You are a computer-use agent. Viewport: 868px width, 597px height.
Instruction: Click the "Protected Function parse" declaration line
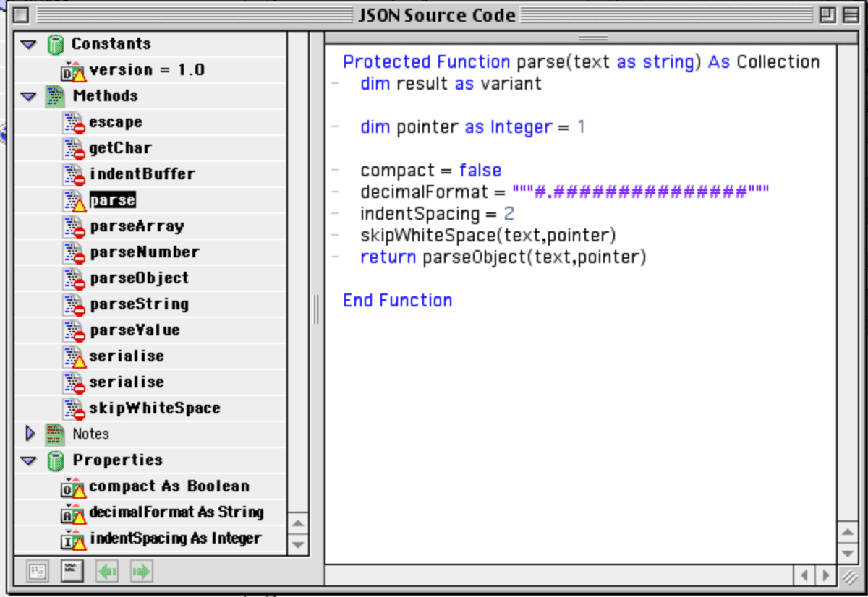point(582,62)
